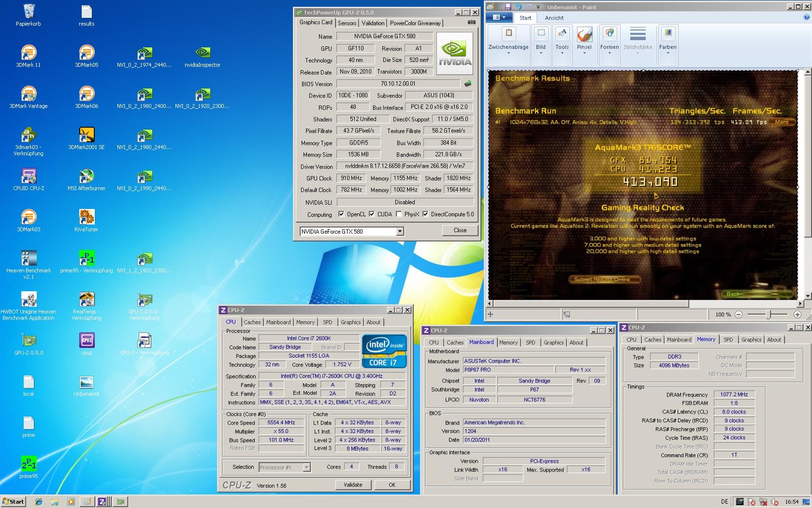812x508 pixels.
Task: Select the Heaven Benchmark v2.1 shortcut
Action: (28, 265)
